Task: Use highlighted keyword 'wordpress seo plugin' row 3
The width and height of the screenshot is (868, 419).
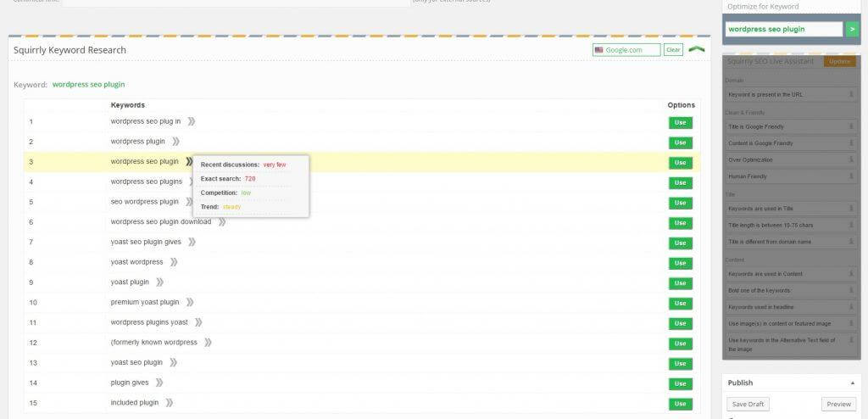Action: click(681, 163)
